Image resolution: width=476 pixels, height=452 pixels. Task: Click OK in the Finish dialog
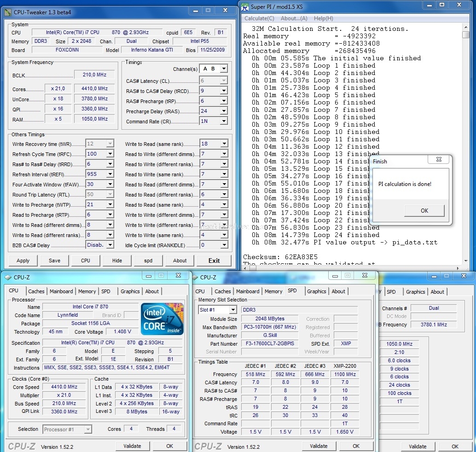[424, 211]
